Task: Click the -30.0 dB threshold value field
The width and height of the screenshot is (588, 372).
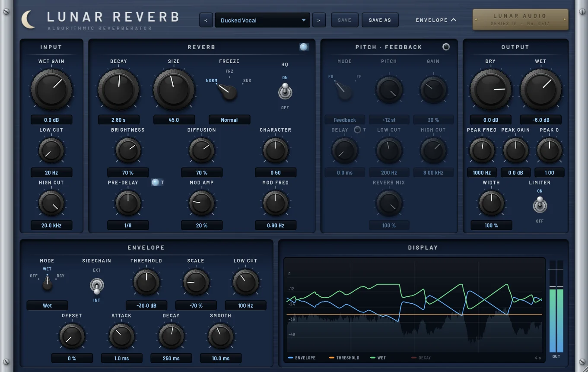Action: (146, 305)
